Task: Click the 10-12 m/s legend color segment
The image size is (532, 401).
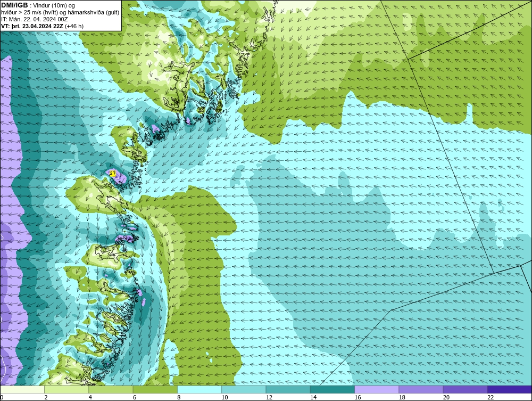Action: tap(244, 389)
